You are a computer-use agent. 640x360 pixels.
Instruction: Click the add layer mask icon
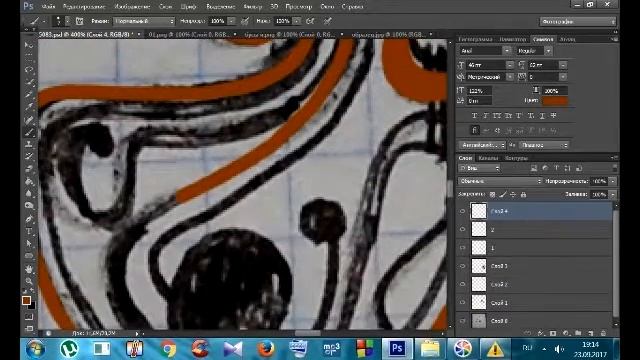(553, 333)
